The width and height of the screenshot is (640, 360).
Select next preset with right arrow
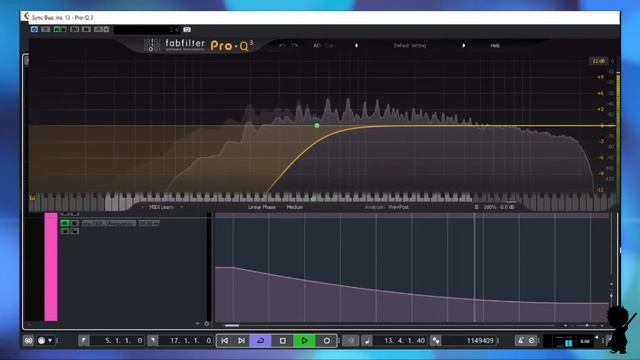coord(463,46)
